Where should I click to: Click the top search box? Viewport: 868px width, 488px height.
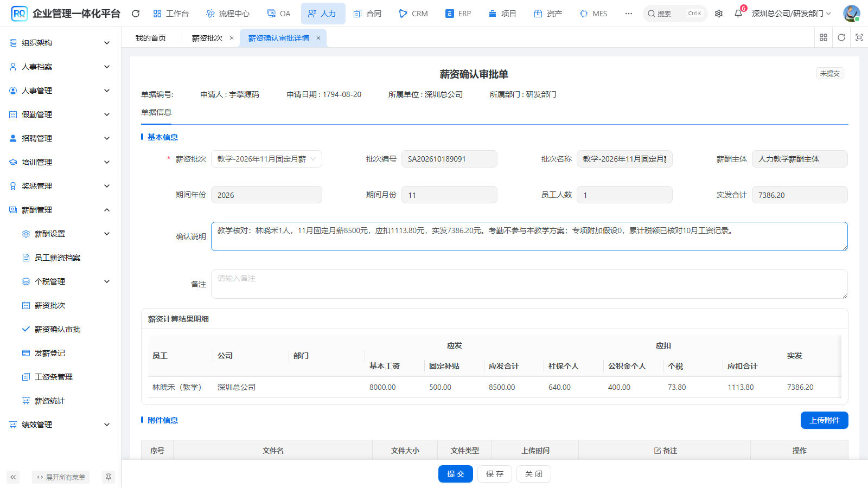[675, 14]
